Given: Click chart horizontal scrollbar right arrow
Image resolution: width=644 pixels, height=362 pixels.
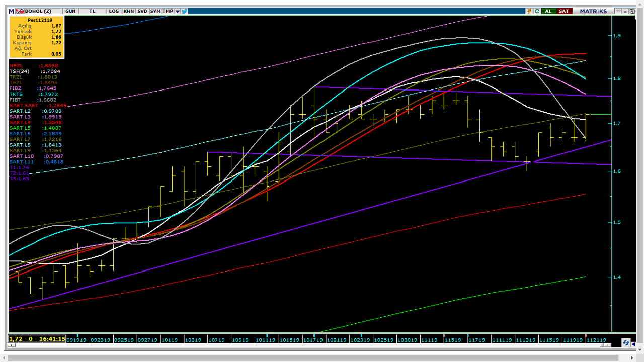Looking at the screenshot, I should (608, 345).
